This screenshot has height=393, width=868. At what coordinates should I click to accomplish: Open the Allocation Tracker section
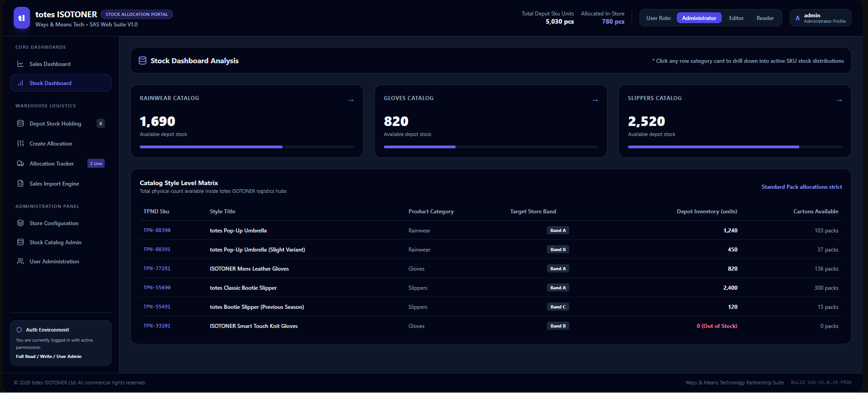pos(61,164)
